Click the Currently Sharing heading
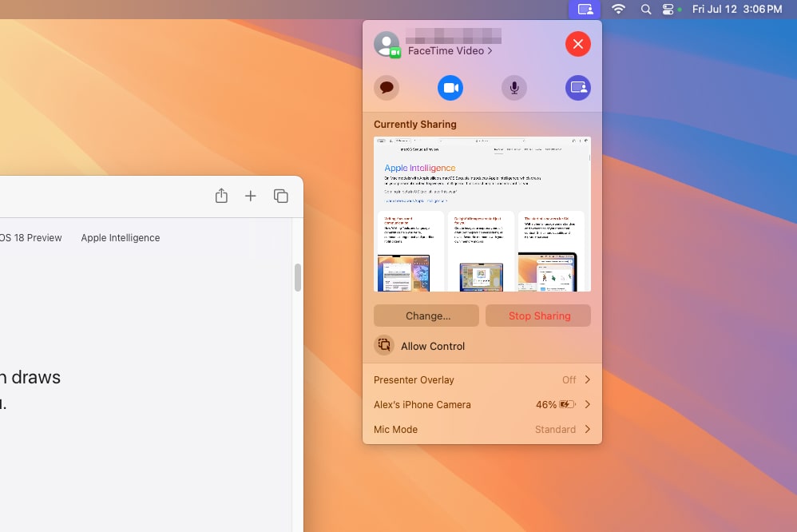This screenshot has width=797, height=532. [414, 124]
